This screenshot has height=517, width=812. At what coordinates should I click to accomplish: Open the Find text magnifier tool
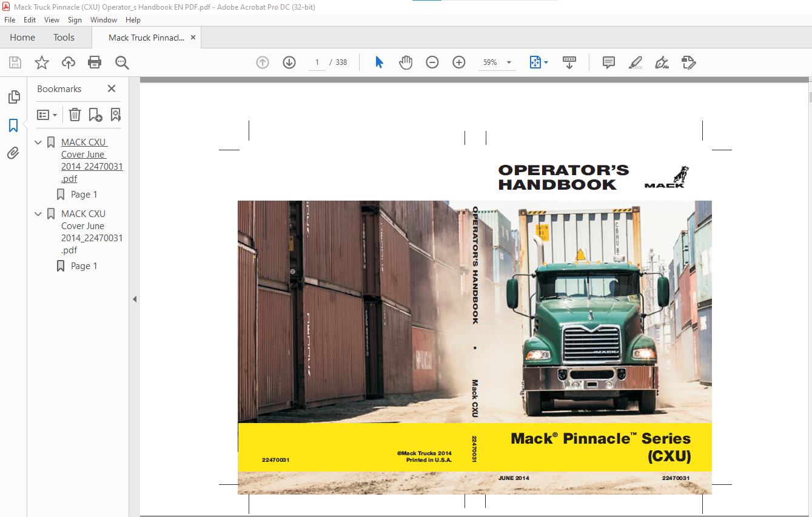pyautogui.click(x=122, y=62)
